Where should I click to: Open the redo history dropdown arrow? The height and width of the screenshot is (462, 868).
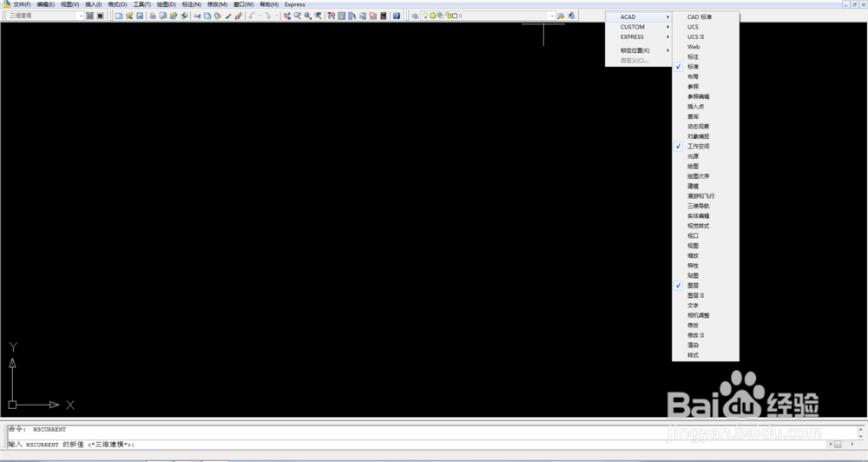pyautogui.click(x=276, y=16)
